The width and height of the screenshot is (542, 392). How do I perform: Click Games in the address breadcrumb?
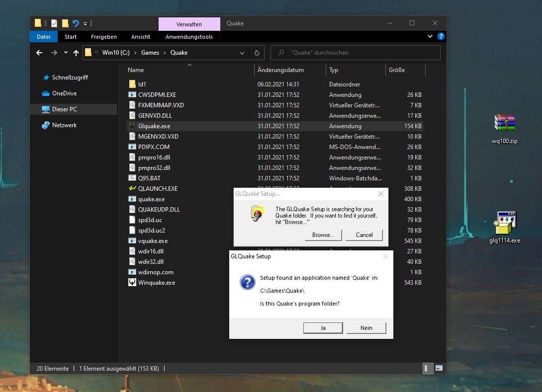coord(150,53)
